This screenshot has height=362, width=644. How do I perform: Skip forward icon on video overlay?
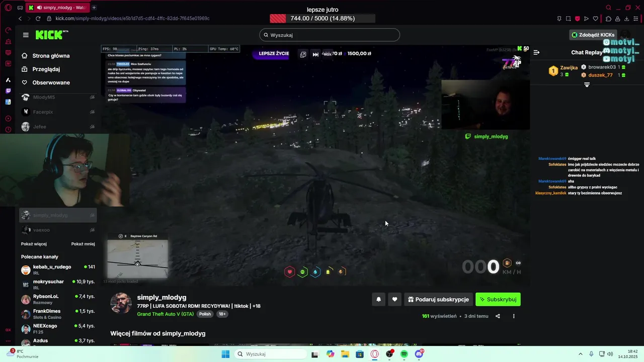(315, 54)
